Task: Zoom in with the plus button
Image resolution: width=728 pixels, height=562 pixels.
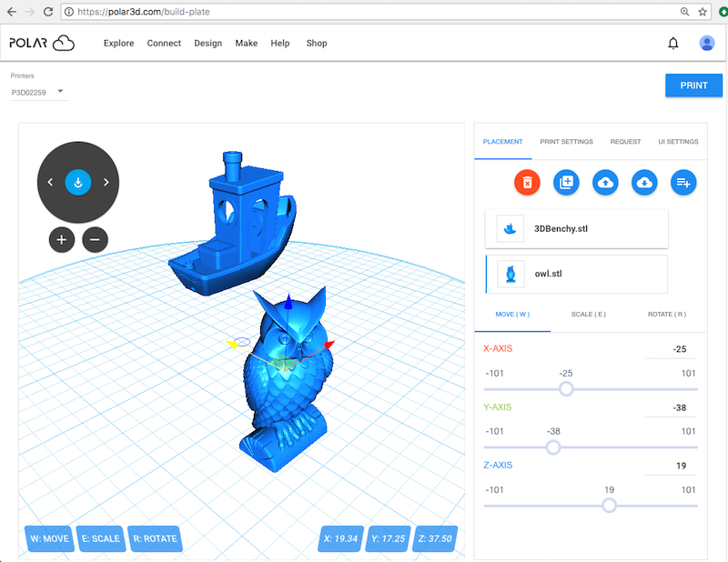Action: point(62,240)
